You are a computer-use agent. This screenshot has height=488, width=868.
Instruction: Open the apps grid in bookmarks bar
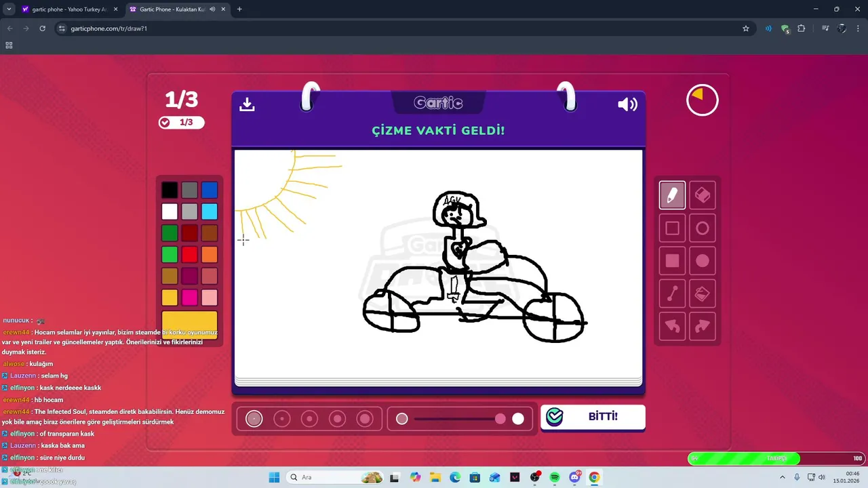click(x=9, y=45)
